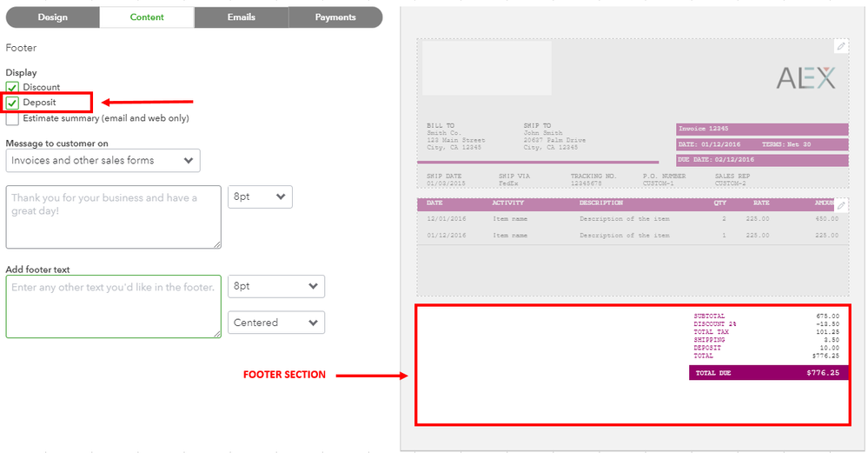Click the TOTAL TAX line in totals

click(766, 332)
